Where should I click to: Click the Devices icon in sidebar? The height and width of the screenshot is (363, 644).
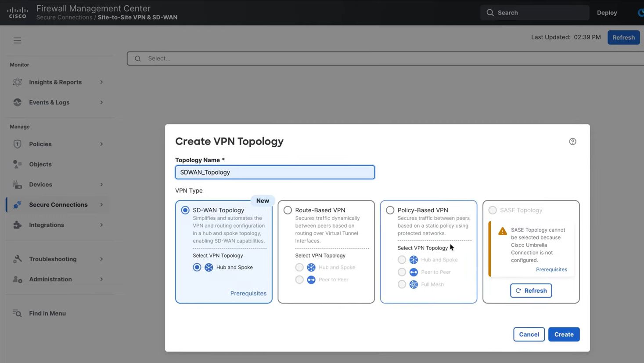click(x=18, y=185)
